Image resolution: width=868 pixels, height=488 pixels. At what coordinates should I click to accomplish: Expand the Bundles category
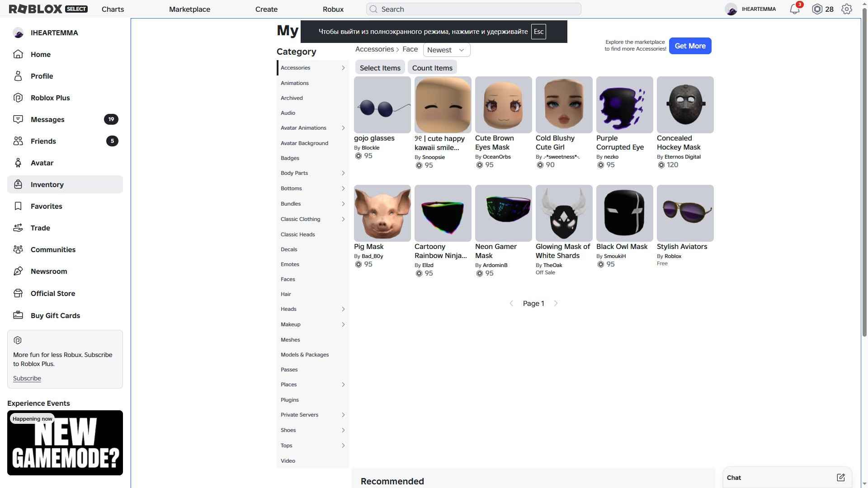(343, 204)
